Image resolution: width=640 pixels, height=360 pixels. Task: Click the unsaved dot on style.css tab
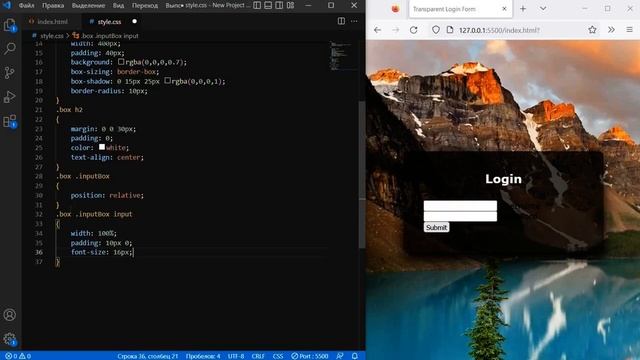click(134, 21)
